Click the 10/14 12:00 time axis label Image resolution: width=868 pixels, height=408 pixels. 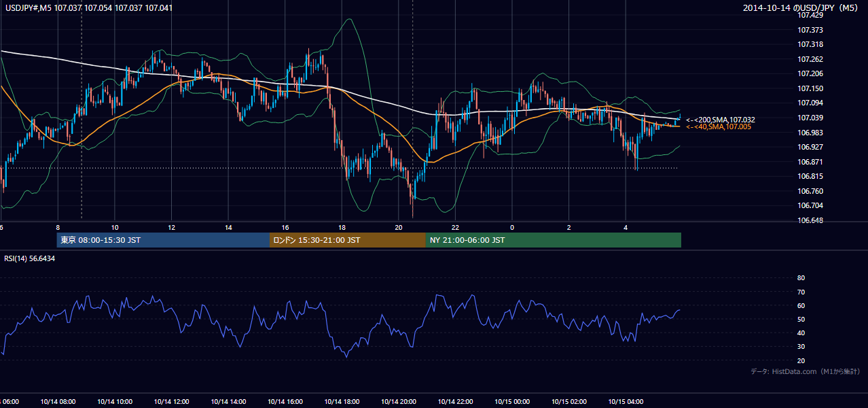[x=171, y=401]
